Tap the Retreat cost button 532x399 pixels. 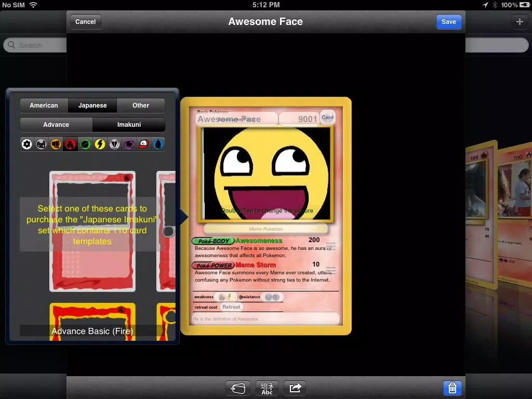(x=231, y=307)
